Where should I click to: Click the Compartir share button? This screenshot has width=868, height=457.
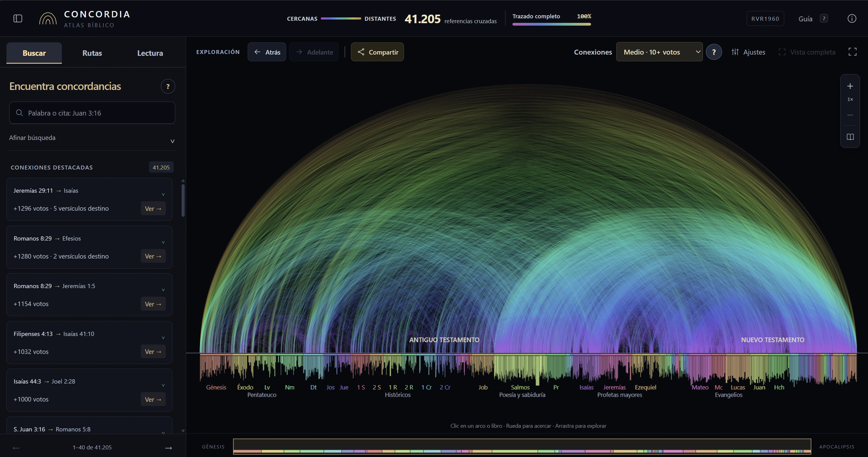[377, 52]
